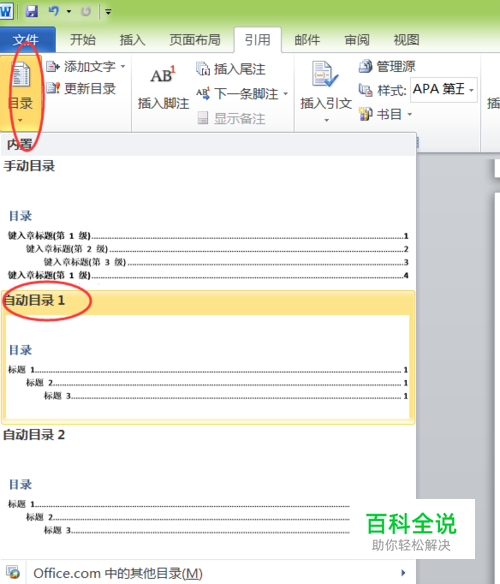Click '标题 3' line in 自动目录 2 preview
This screenshot has height=584, width=500.
(x=197, y=530)
